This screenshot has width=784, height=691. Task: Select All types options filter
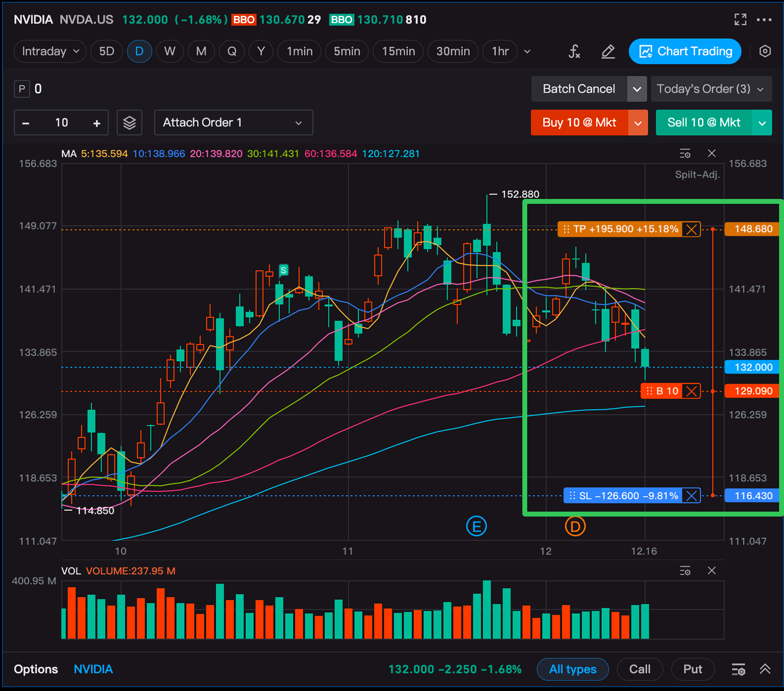click(x=572, y=669)
